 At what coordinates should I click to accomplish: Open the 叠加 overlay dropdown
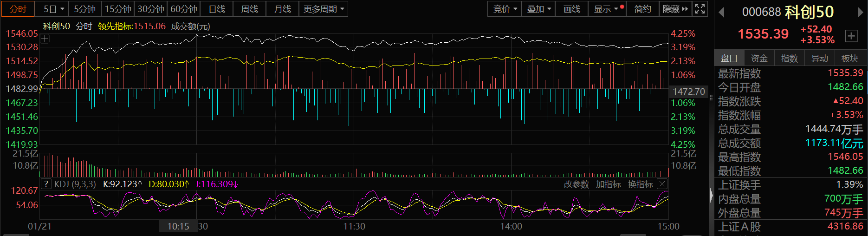pos(538,9)
